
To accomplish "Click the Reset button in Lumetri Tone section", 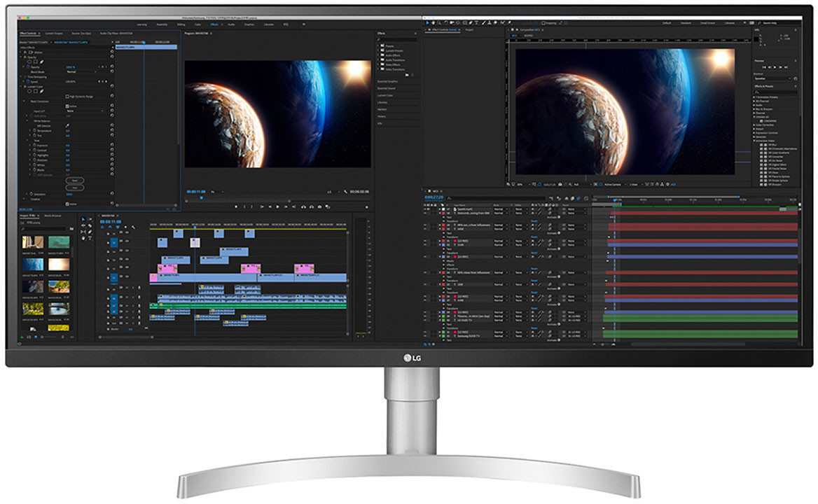I will point(74,180).
